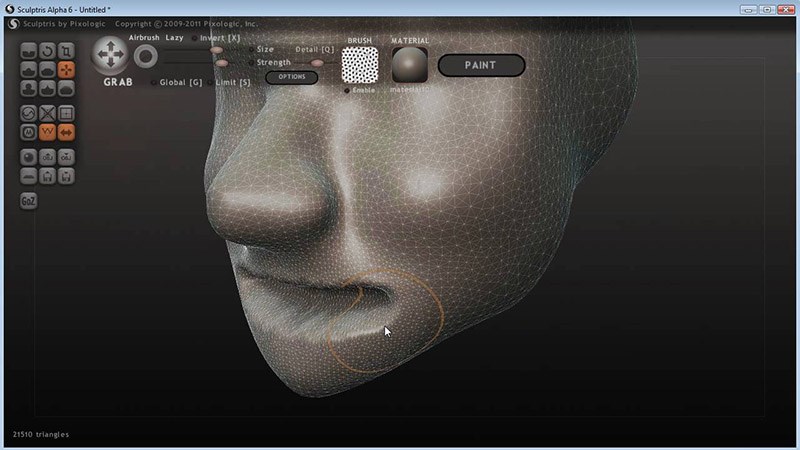This screenshot has height=450, width=800.
Task: Select the Scale tool icon
Action: tap(66, 50)
